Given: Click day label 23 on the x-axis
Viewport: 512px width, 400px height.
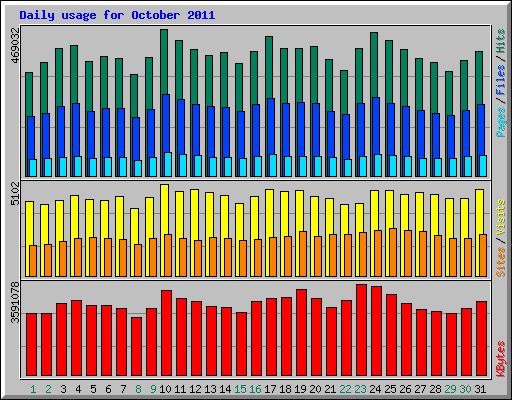Looking at the screenshot, I should coord(360,389).
